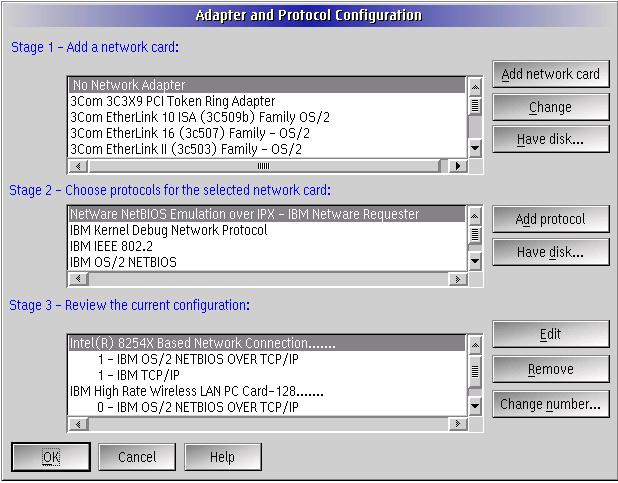
Task: Click right arrow of protocol list scrollbar
Action: click(458, 279)
